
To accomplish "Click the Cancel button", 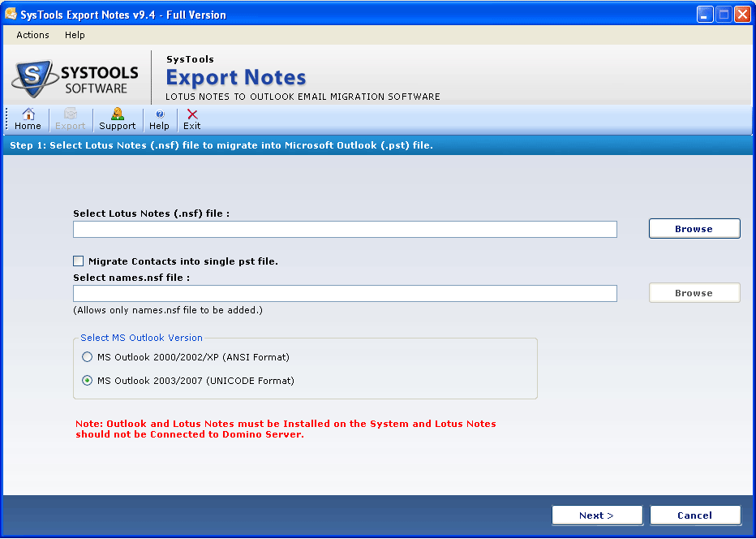I will [695, 515].
